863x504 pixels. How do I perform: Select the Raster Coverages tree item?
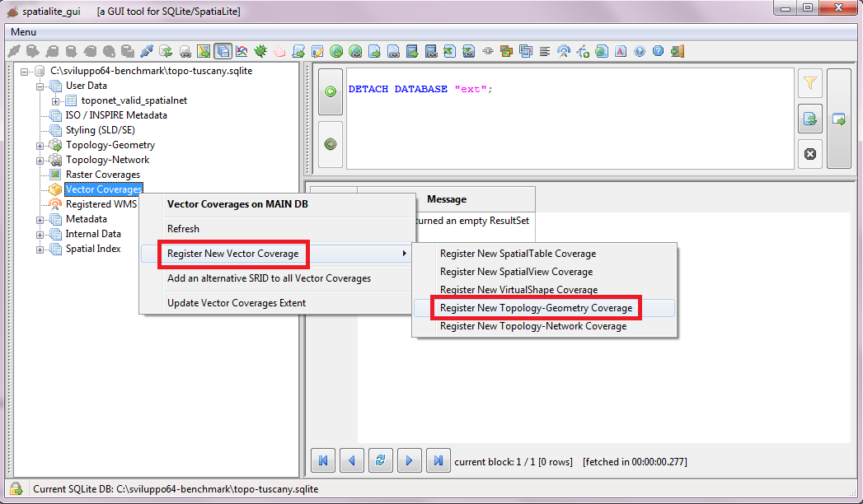[103, 175]
